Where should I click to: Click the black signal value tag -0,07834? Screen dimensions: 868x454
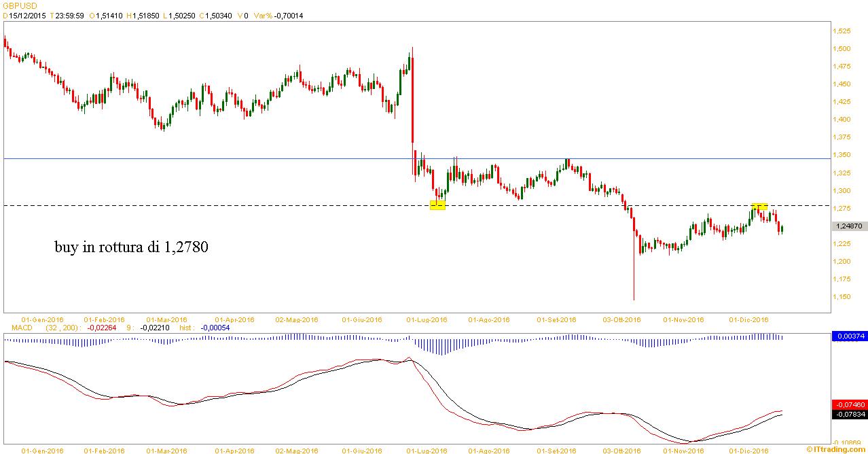coord(849,414)
